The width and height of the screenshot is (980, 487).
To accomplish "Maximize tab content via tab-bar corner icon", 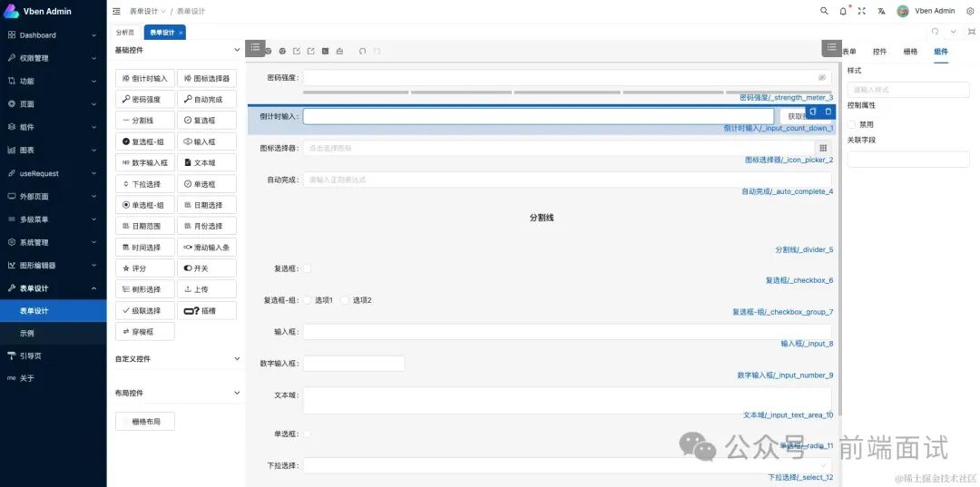I will 971,32.
